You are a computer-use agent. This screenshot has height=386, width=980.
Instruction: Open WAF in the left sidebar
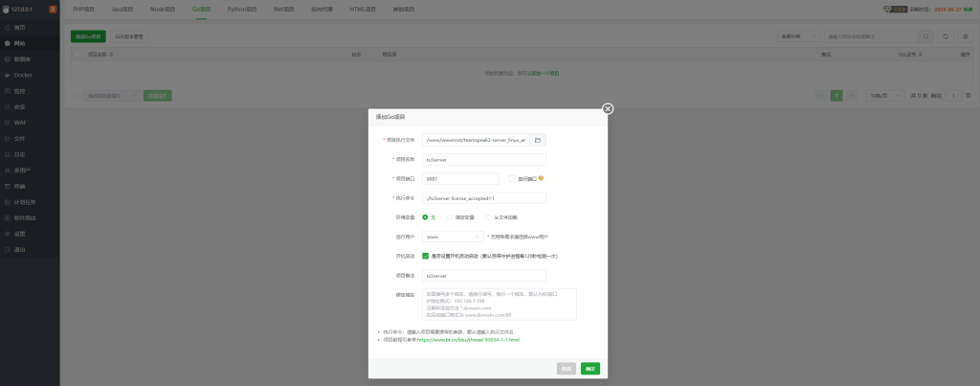click(x=19, y=123)
